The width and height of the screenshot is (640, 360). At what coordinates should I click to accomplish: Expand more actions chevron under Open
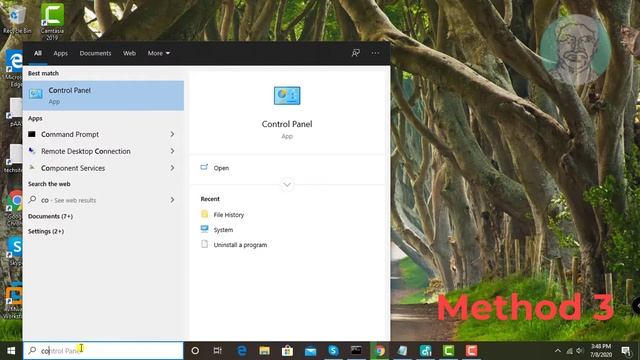click(287, 184)
